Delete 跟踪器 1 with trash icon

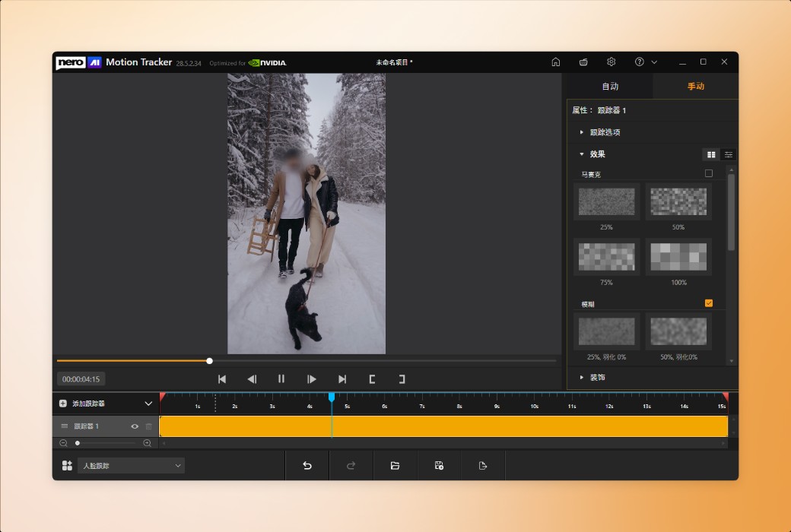click(x=149, y=426)
